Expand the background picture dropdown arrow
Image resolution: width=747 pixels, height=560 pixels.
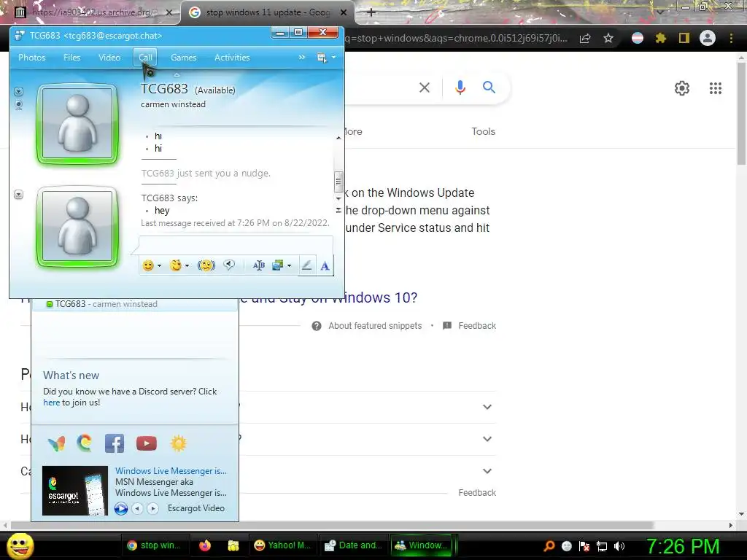(x=289, y=265)
